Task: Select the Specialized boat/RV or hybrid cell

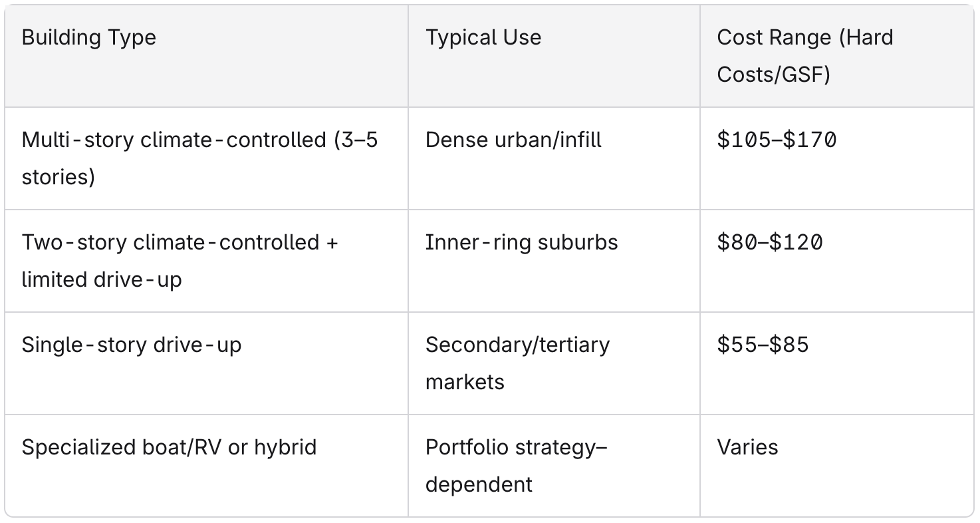Action: 207,466
